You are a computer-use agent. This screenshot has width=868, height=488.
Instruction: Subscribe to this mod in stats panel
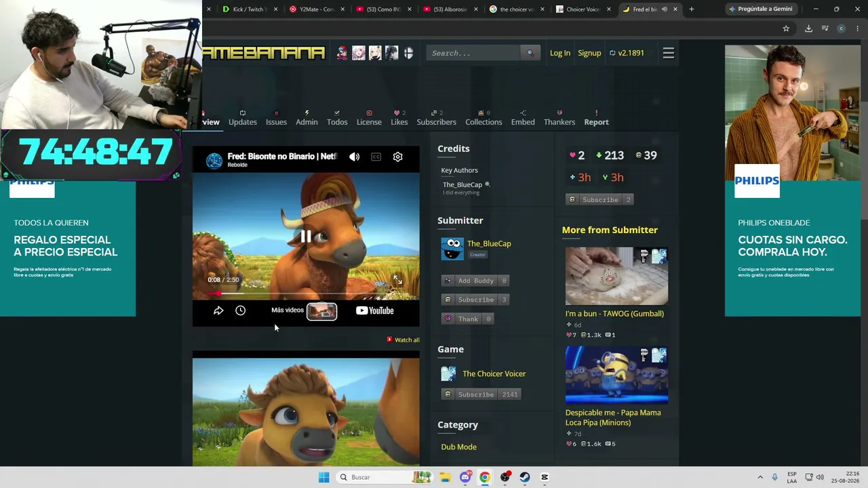[x=600, y=200]
